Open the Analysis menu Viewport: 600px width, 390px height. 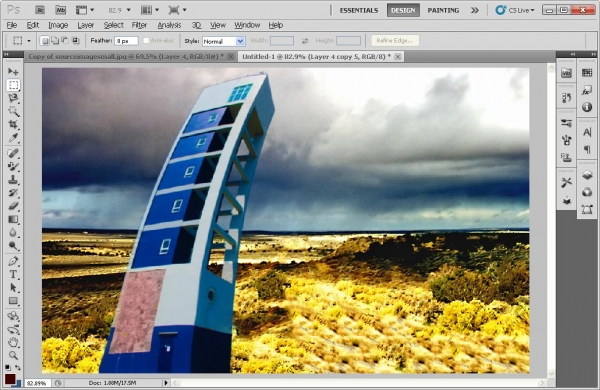coord(169,25)
